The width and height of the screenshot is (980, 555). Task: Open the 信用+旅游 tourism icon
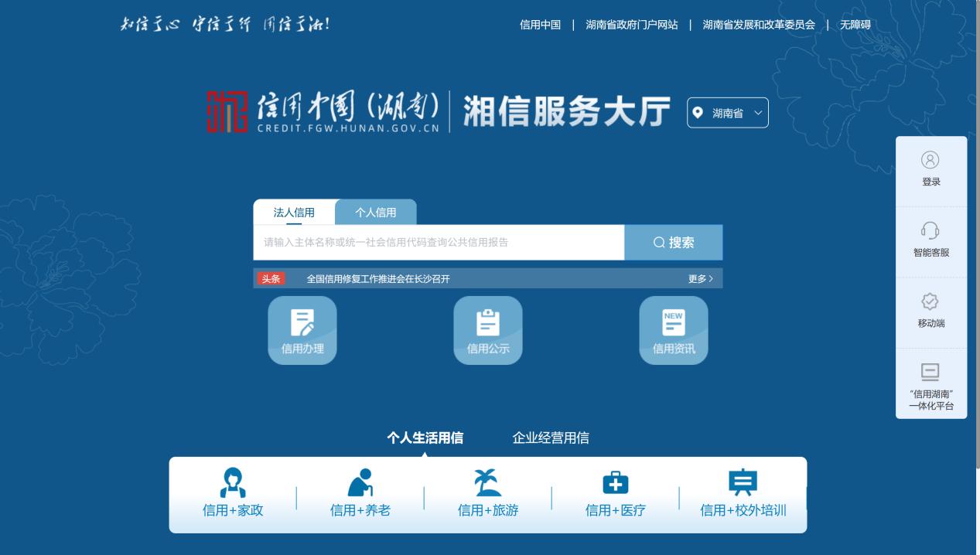(x=487, y=493)
